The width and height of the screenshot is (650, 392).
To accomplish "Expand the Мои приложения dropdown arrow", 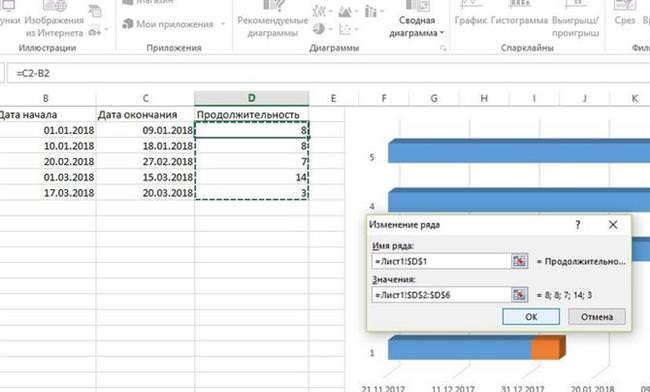I will pyautogui.click(x=223, y=24).
